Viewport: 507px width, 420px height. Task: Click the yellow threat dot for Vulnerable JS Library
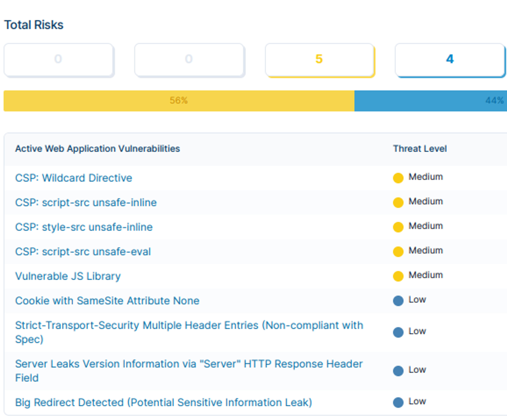click(x=398, y=276)
